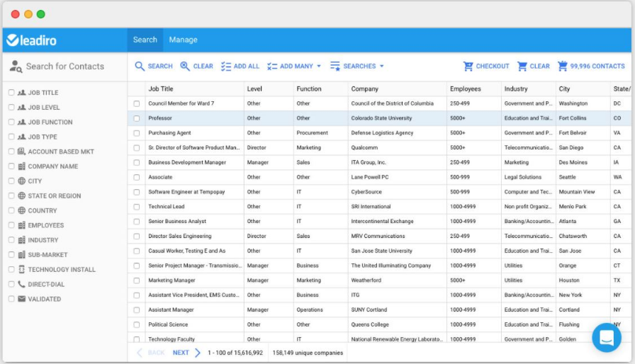Viewport: 635px width, 364px height.
Task: Click the Direct-Dial phone icon
Action: (21, 284)
